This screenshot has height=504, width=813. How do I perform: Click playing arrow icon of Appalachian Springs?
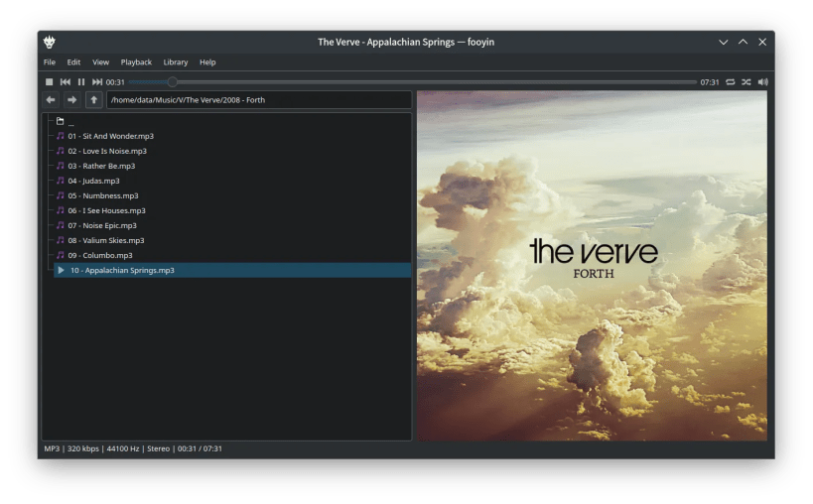pyautogui.click(x=61, y=271)
